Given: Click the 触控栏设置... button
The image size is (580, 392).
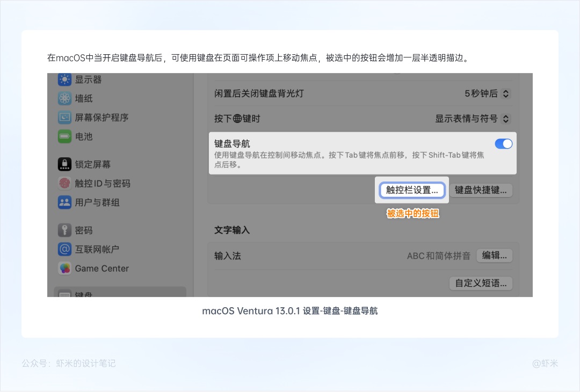Looking at the screenshot, I should click(412, 190).
